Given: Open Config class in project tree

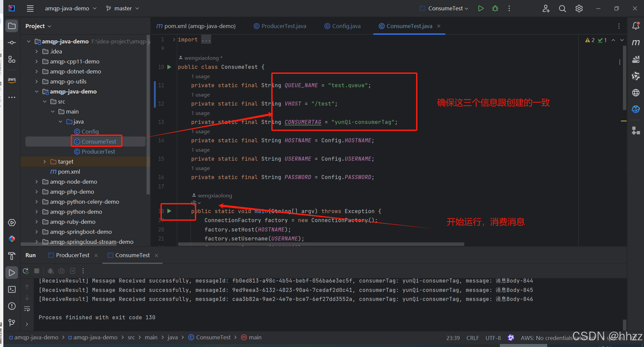Looking at the screenshot, I should pyautogui.click(x=86, y=132).
